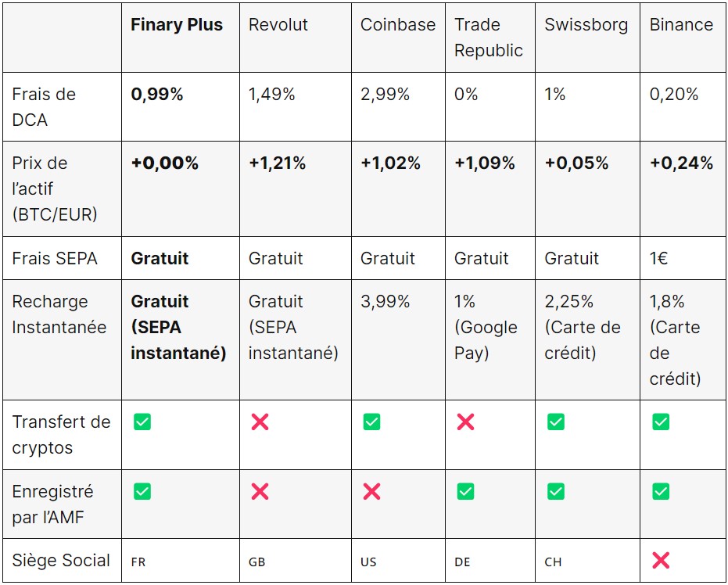Viewport: 728px width, 585px height.
Task: Click the Binance 1€ SEPA fee cell
Action: (x=658, y=259)
